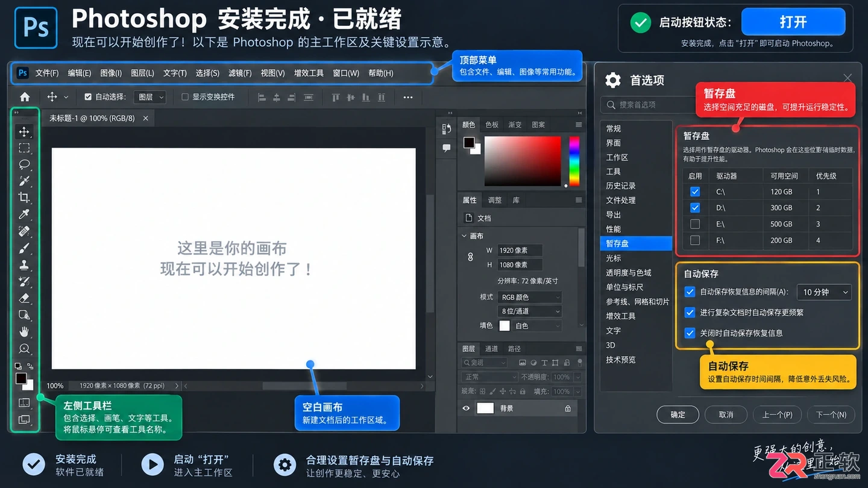
Task: Enable the 显示变换控件 checkbox
Action: pos(185,97)
